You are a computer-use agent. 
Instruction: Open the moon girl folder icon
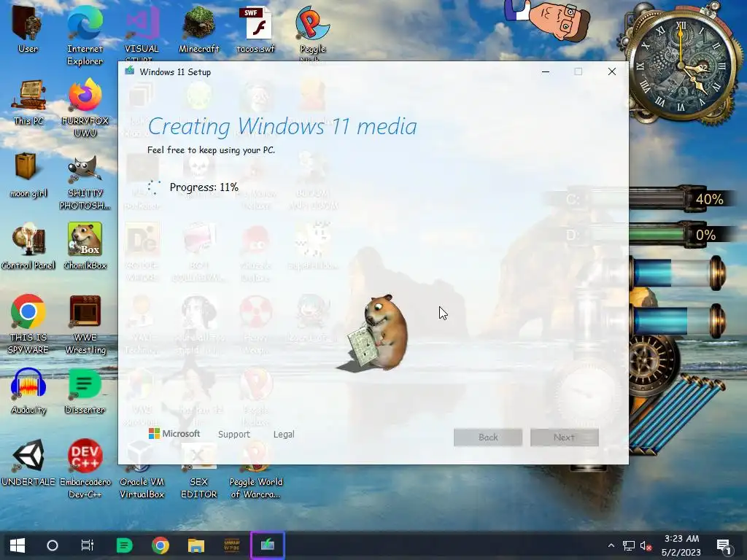coord(28,174)
